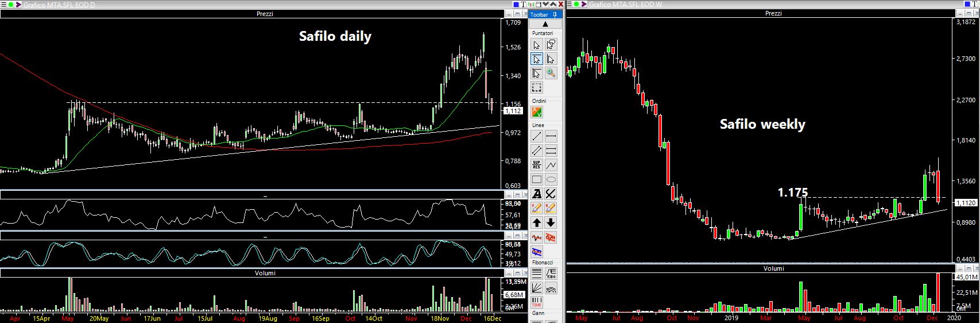980x323 pixels.
Task: Select the horizontal line tool
Action: pos(551,137)
